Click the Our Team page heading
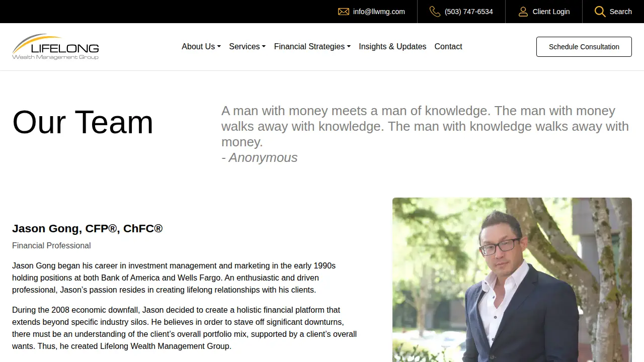This screenshot has height=362, width=644. (83, 122)
